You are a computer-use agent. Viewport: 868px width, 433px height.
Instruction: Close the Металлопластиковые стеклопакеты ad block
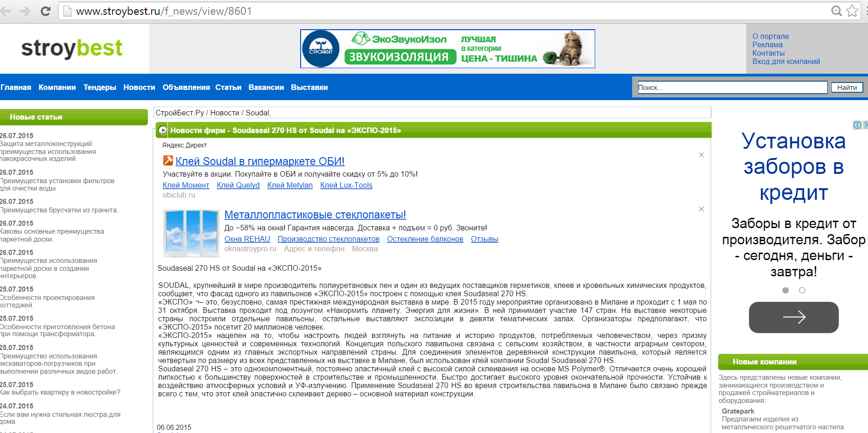(701, 209)
